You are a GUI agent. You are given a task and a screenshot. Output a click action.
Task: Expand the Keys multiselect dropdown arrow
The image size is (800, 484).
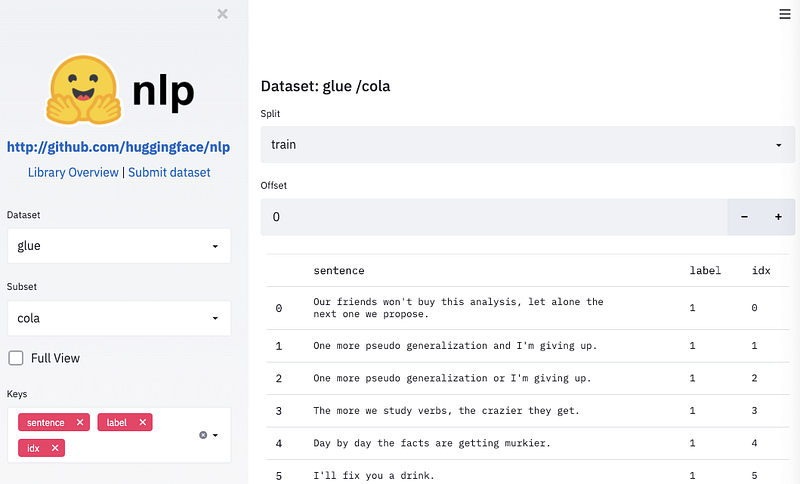point(215,435)
